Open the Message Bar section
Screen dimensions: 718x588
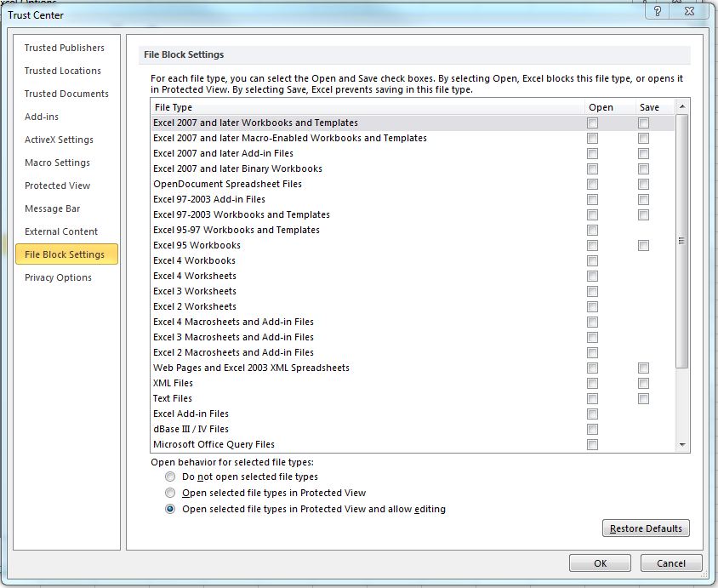[x=52, y=208]
